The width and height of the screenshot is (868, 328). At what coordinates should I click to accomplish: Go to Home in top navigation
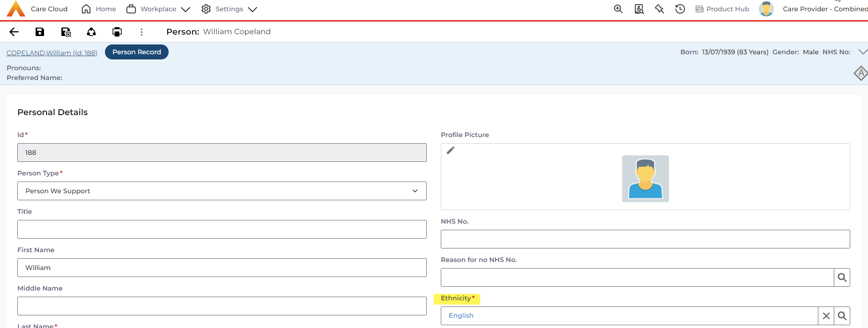point(99,9)
